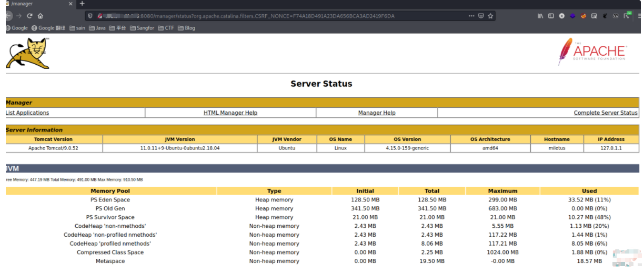Click CodeHeap 'profiled nmethods' row name
The image size is (644, 273).
pos(110,244)
